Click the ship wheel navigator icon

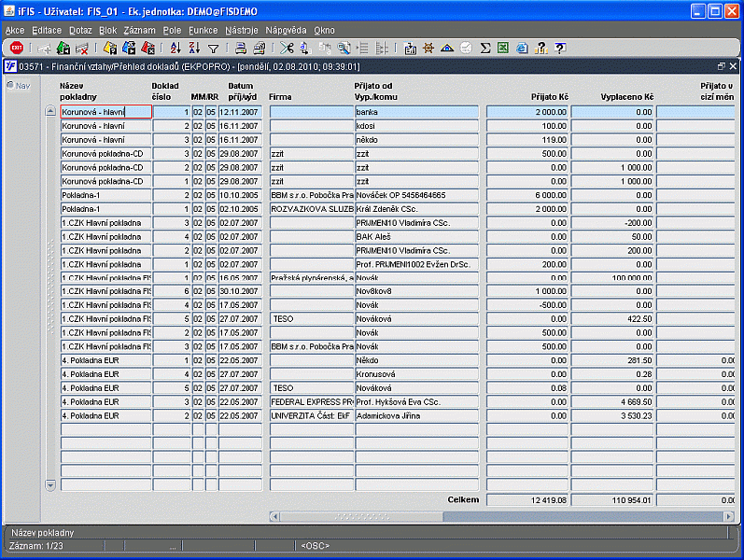coord(428,48)
